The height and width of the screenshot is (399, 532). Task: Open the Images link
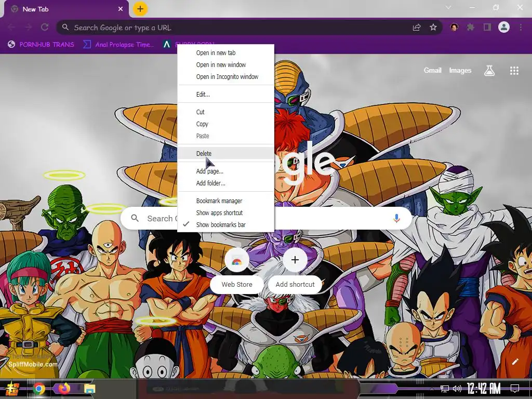[460, 70]
